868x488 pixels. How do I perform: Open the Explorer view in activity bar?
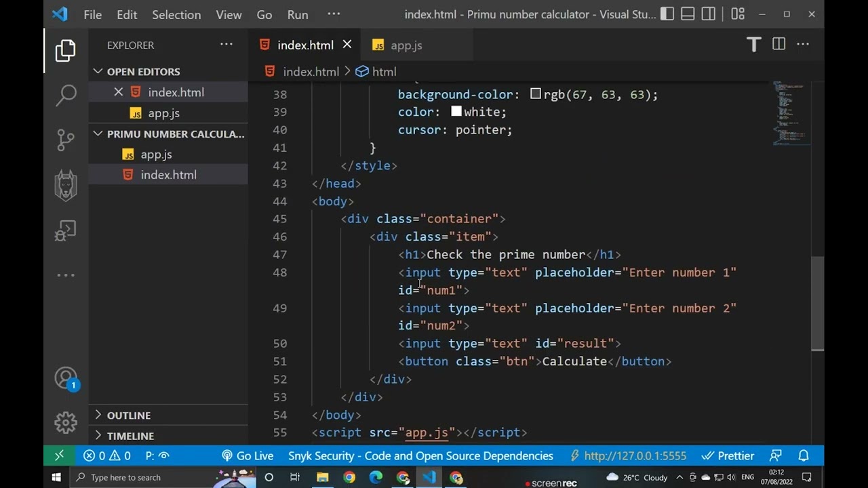click(66, 51)
